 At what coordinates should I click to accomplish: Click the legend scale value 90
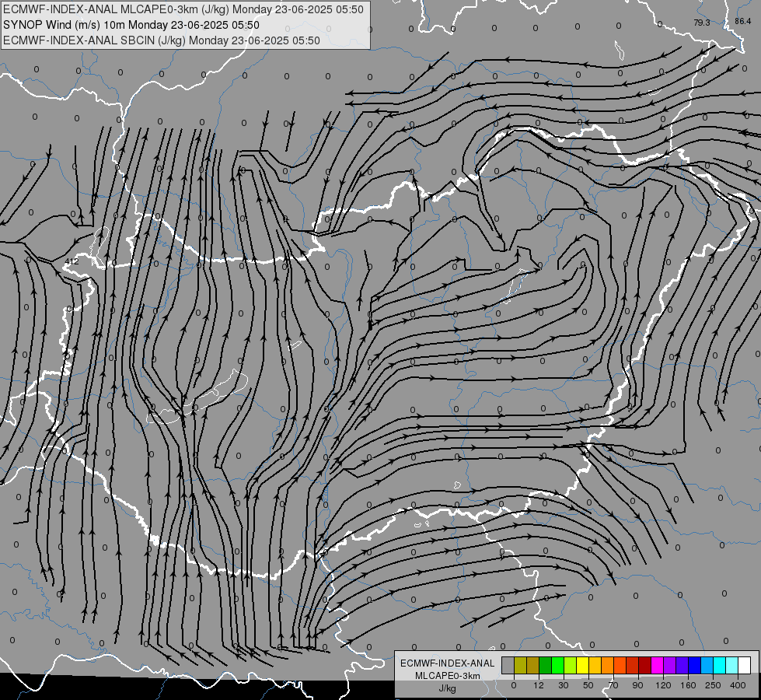[637, 685]
